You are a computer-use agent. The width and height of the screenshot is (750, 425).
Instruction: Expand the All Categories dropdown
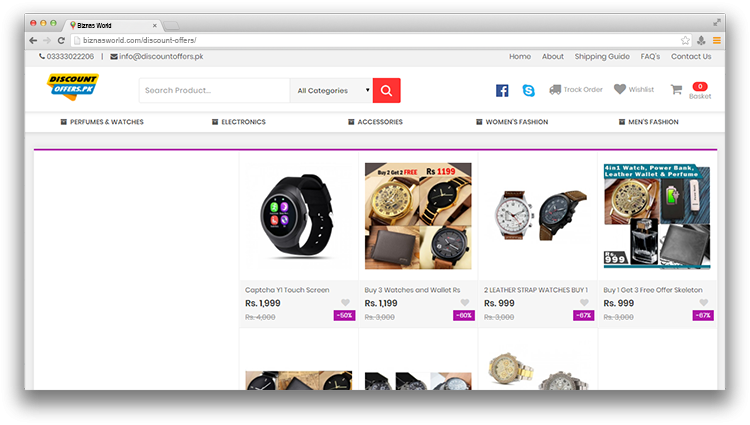(331, 90)
